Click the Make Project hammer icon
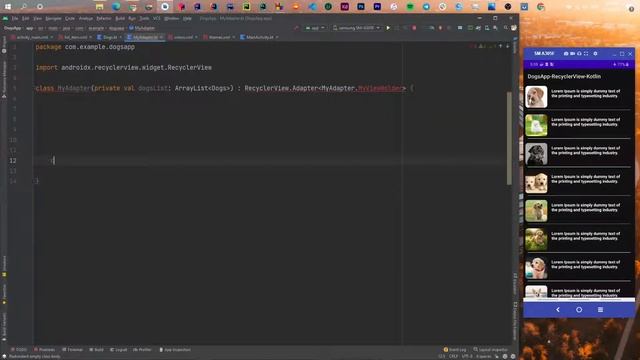 pos(296,28)
